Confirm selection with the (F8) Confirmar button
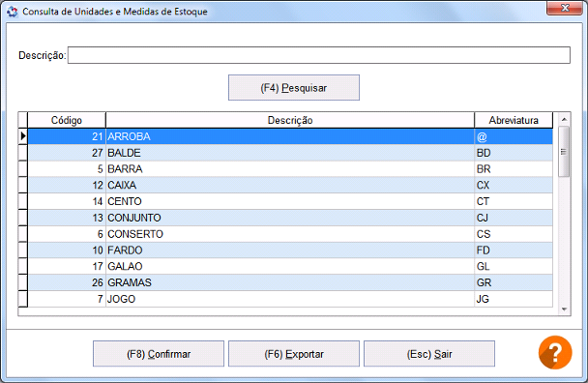The width and height of the screenshot is (588, 383). 159,354
